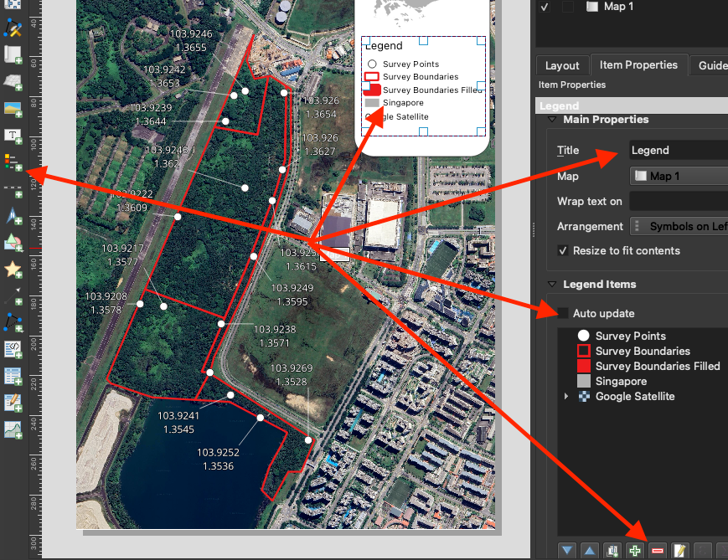Viewport: 728px width, 560px height.
Task: Click the Legend title on the canvas
Action: click(x=384, y=45)
